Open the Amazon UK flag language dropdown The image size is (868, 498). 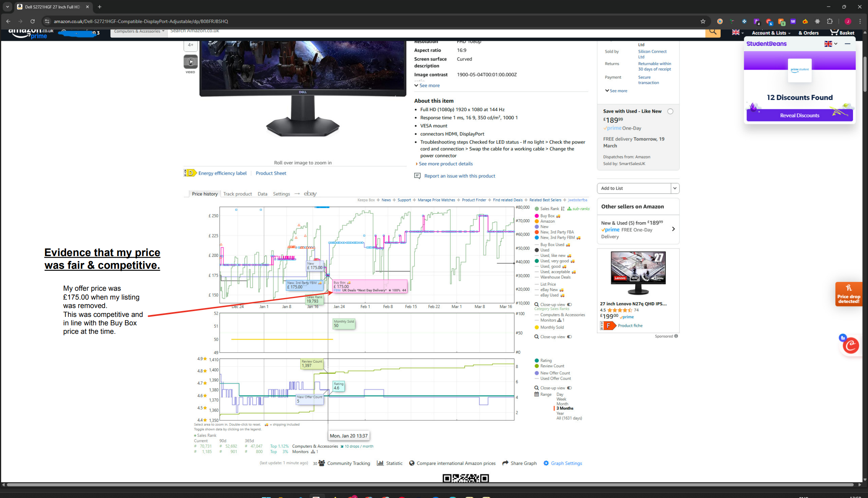point(738,33)
